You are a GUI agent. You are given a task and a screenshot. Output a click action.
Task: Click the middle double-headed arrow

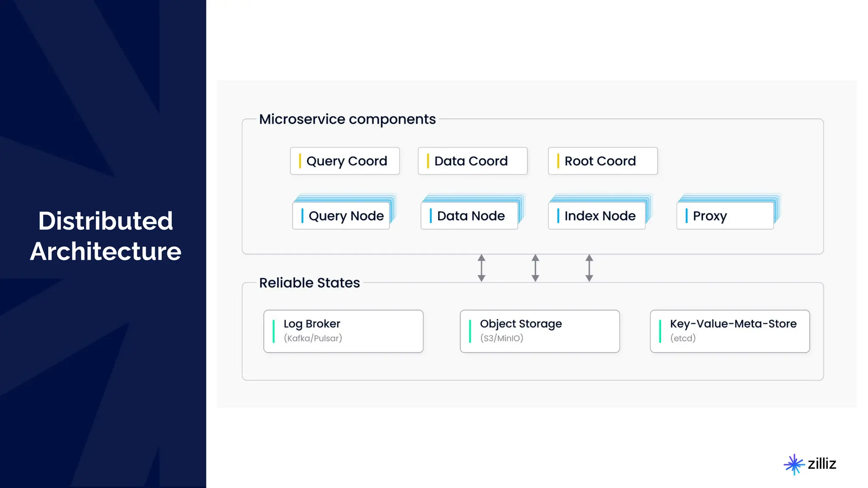[535, 268]
